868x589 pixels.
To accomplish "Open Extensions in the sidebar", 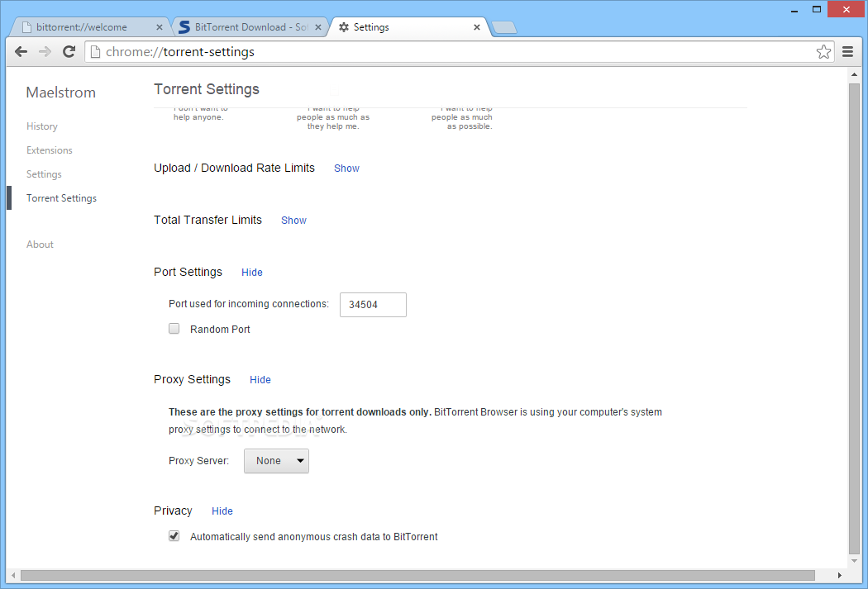I will pyautogui.click(x=50, y=150).
